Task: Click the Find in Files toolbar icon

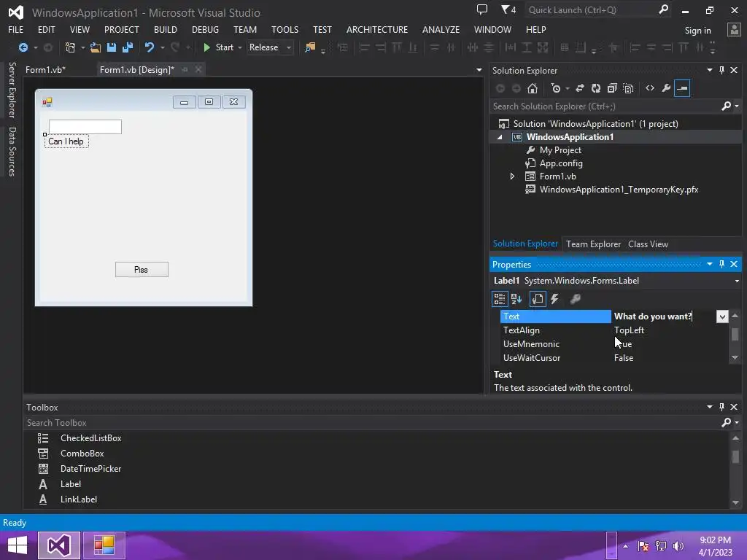Action: (310, 47)
